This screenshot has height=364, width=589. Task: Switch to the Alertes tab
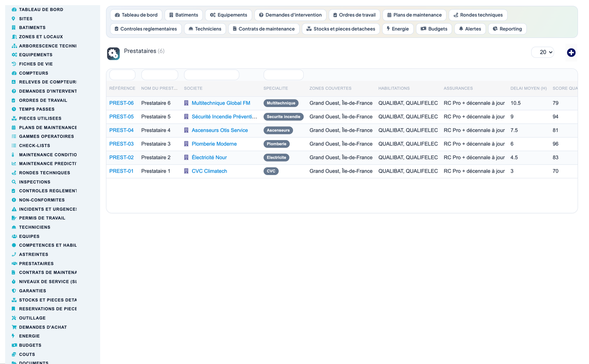click(x=470, y=29)
